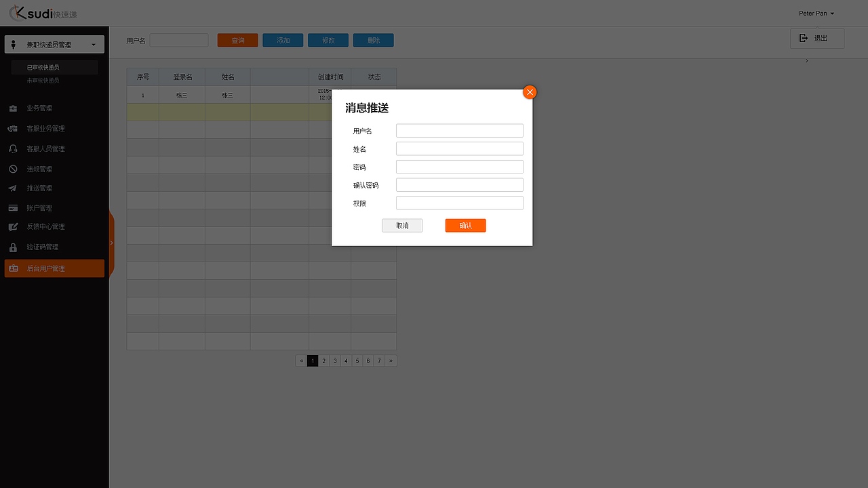Click 张三 in the 登录名 column
The width and height of the screenshot is (868, 488).
tap(182, 96)
